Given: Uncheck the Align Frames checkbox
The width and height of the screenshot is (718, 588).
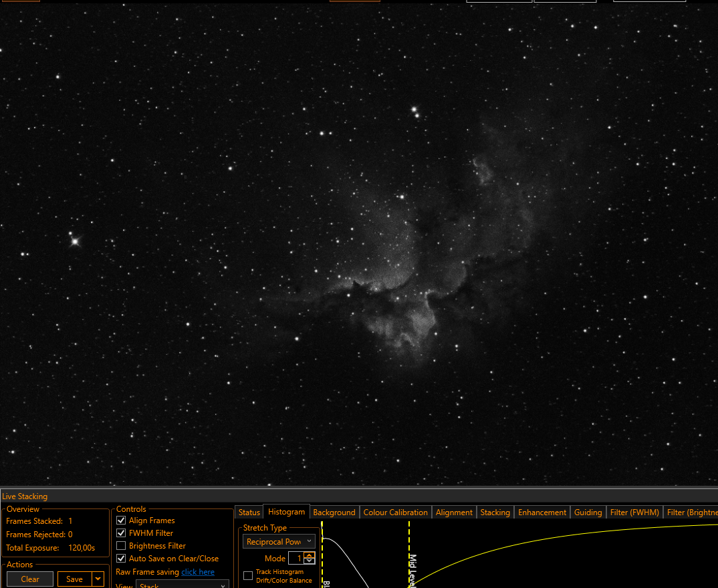Looking at the screenshot, I should (x=121, y=521).
